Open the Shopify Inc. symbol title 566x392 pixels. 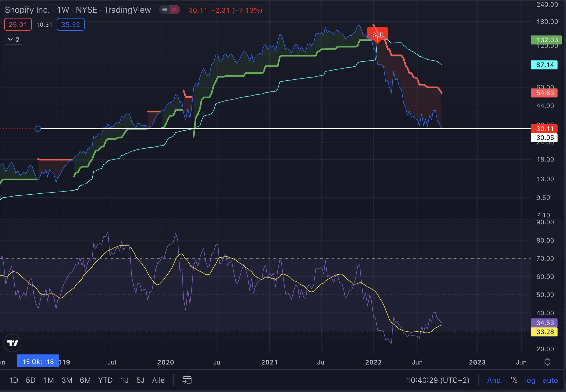click(27, 10)
